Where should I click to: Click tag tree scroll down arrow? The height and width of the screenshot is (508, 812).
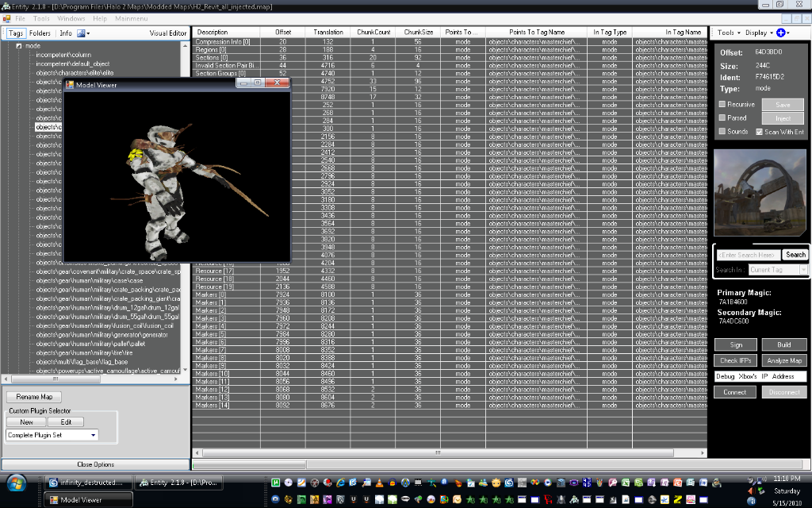[185, 370]
